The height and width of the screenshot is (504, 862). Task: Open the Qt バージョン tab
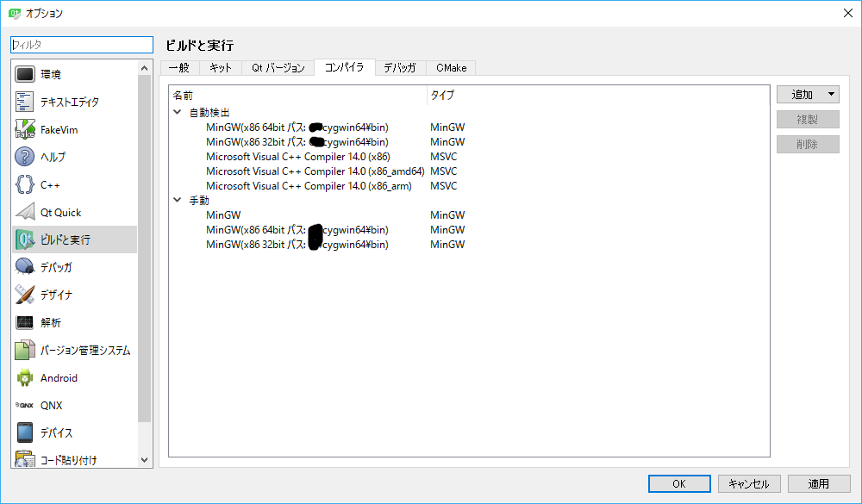coord(278,67)
